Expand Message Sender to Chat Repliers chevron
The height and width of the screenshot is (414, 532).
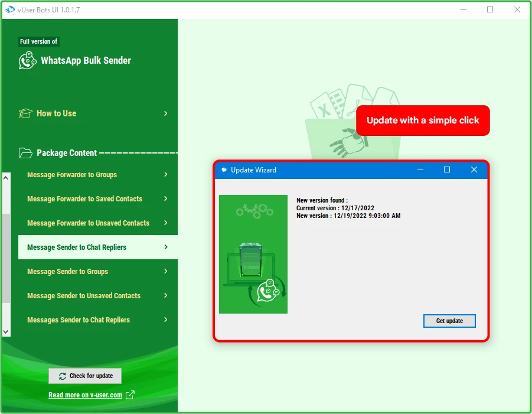click(165, 247)
